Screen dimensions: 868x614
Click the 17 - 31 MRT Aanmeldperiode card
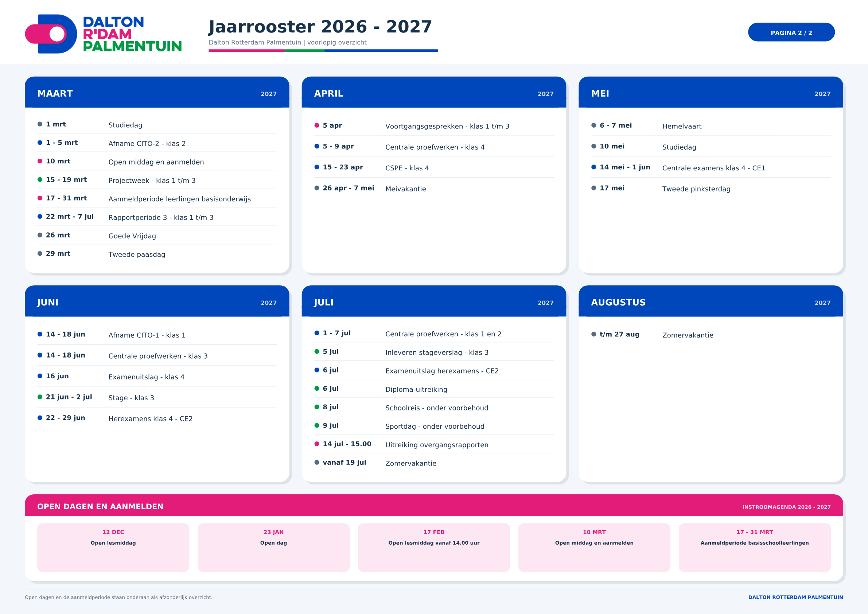point(754,547)
